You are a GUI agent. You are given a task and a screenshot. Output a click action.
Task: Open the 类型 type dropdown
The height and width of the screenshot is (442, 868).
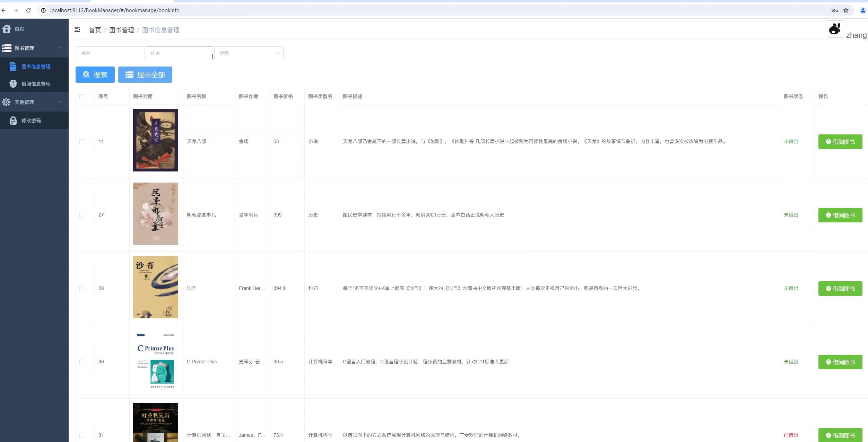point(249,53)
